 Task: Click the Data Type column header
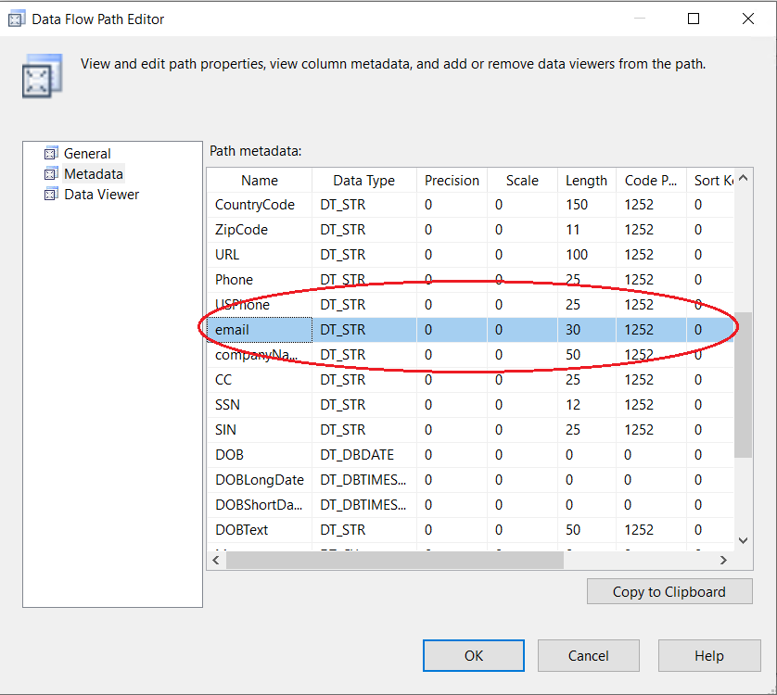363,181
